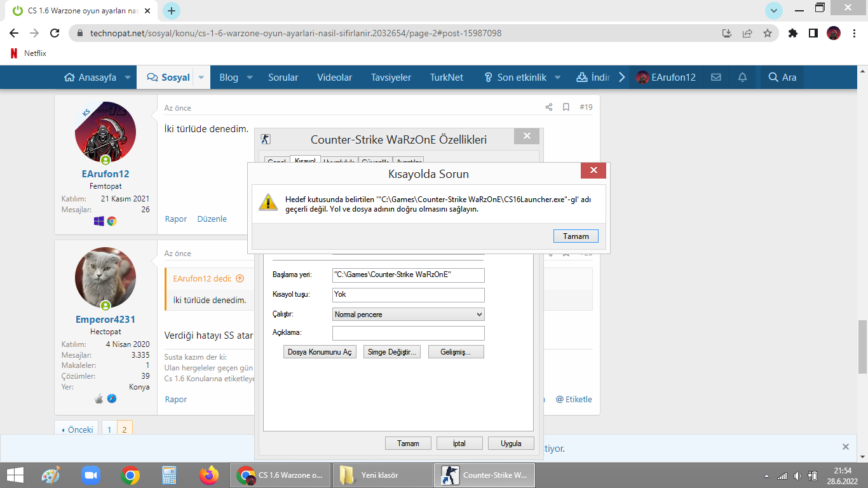Open the pinned Chrome taskbar icon

pyautogui.click(x=130, y=475)
